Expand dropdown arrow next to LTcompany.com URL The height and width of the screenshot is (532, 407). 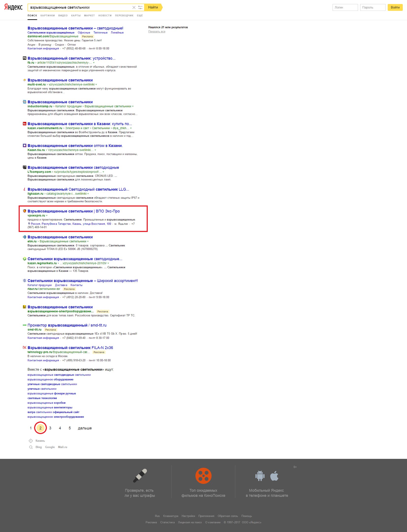tap(103, 172)
